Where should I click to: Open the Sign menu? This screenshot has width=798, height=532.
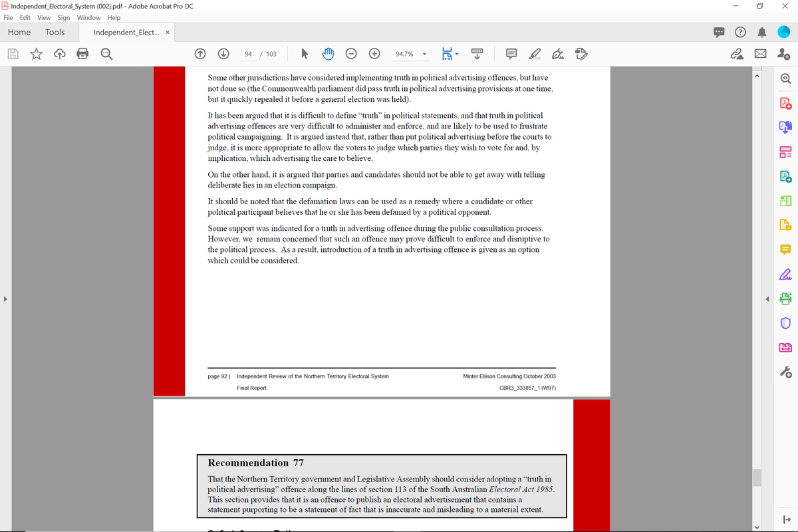pos(63,17)
